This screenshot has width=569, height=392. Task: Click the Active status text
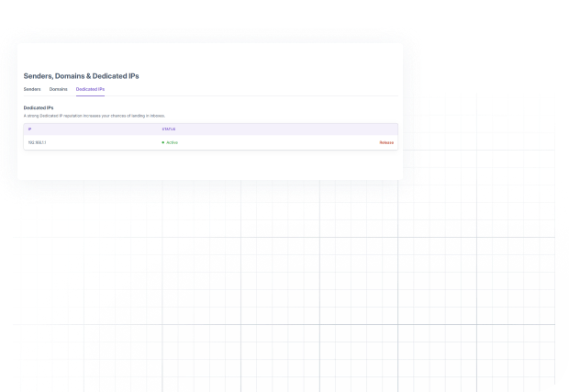click(x=172, y=142)
